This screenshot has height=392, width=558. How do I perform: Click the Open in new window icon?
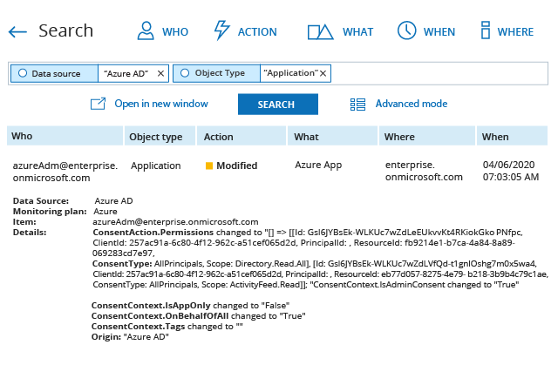(x=98, y=104)
